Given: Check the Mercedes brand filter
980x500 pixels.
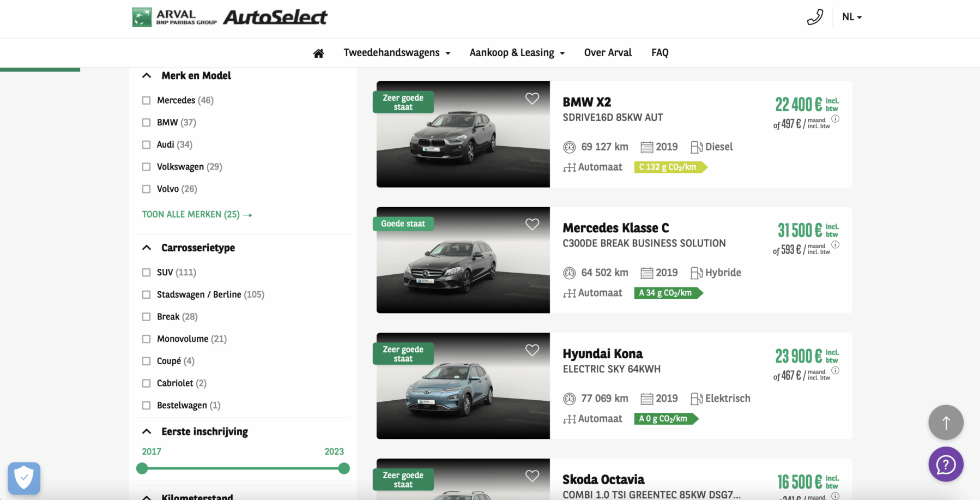Looking at the screenshot, I should pos(146,100).
